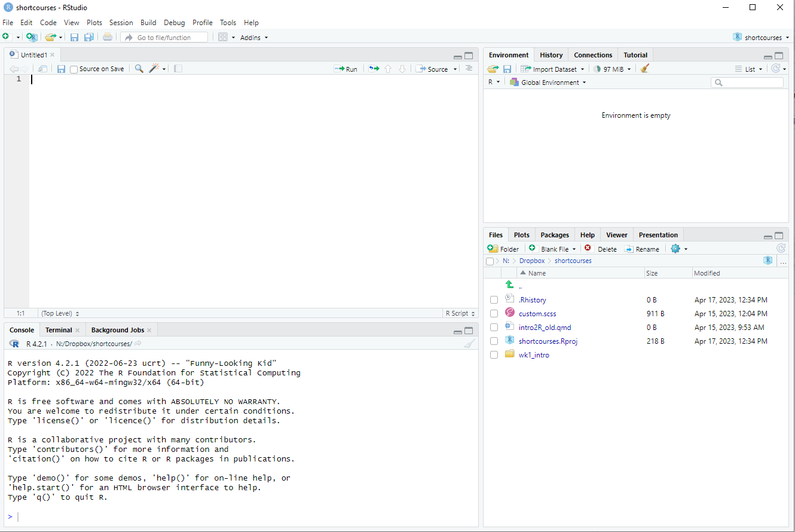Click the Go to file/function field
This screenshot has height=532, width=795.
click(x=164, y=37)
